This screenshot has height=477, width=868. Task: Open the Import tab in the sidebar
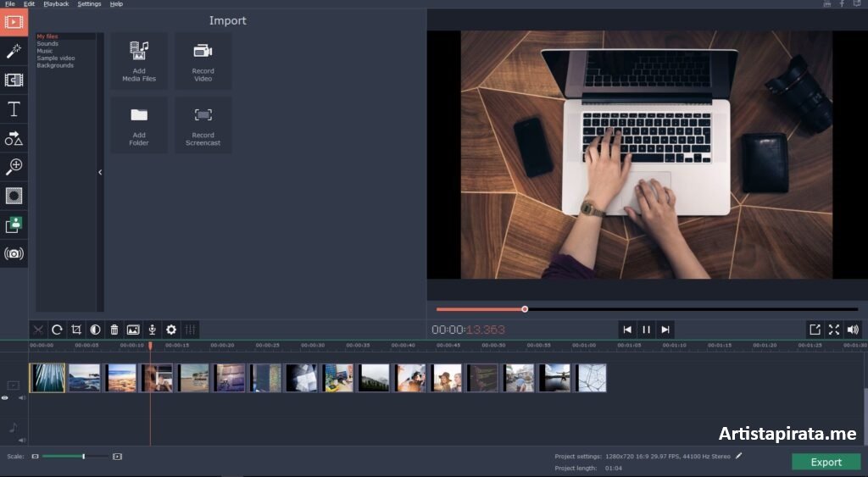(x=14, y=22)
